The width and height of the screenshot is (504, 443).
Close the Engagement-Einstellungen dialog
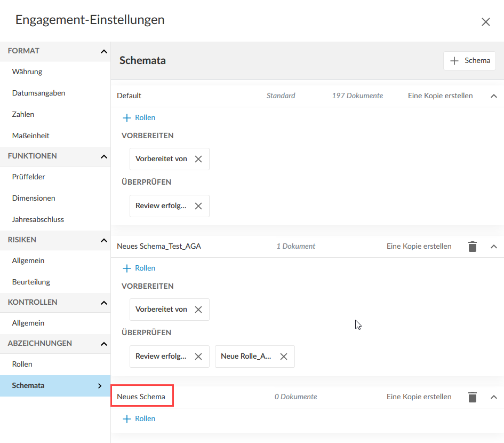[x=485, y=22]
